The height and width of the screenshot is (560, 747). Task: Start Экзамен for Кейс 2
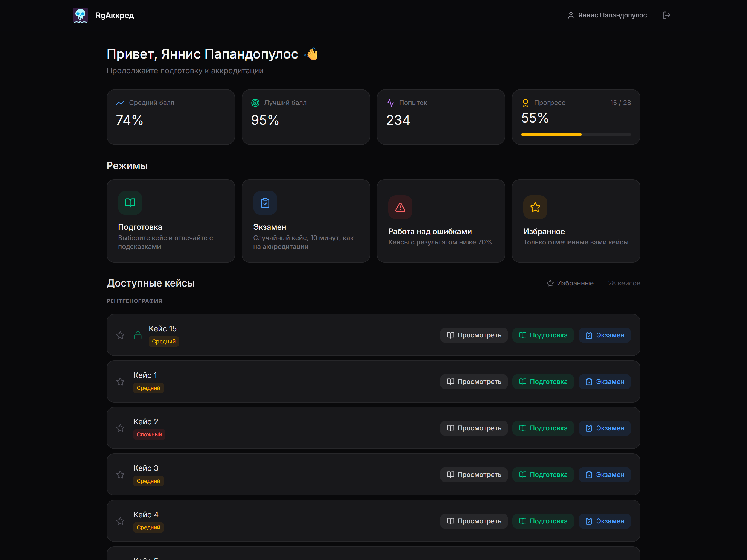[x=605, y=428]
